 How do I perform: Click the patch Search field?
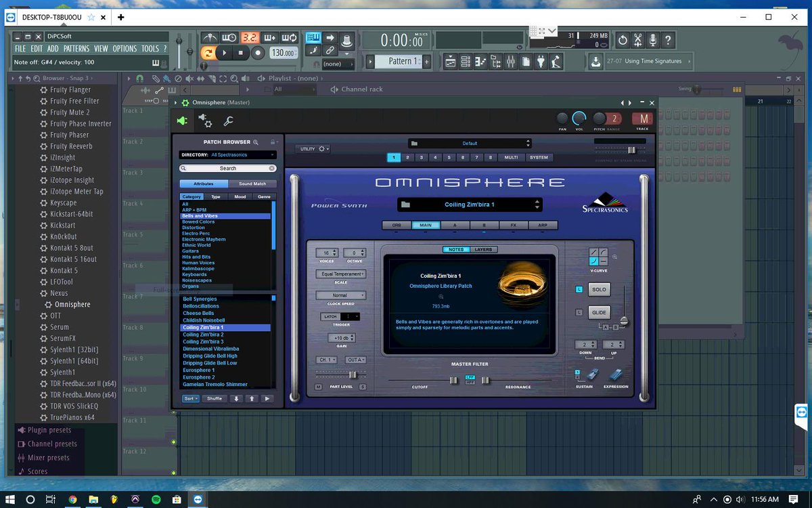(x=228, y=168)
